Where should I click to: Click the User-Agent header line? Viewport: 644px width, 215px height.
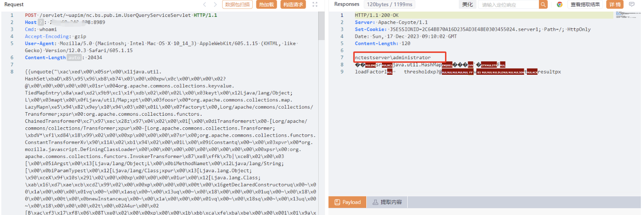[x=162, y=47]
